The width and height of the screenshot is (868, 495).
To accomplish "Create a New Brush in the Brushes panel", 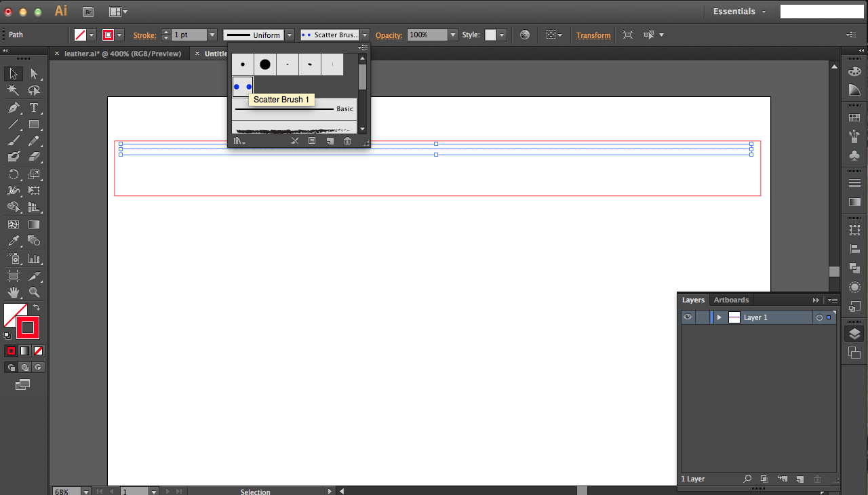I will click(x=330, y=140).
